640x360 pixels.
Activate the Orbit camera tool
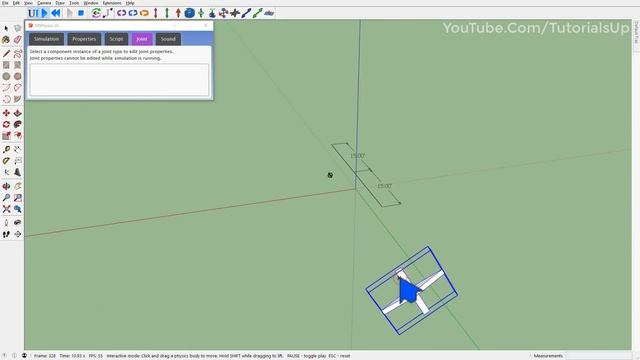[6, 187]
